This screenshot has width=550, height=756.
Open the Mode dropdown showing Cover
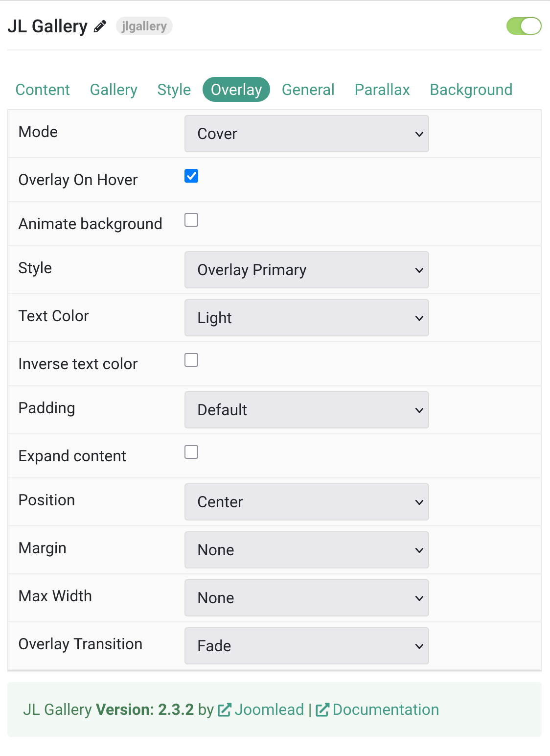tap(307, 134)
